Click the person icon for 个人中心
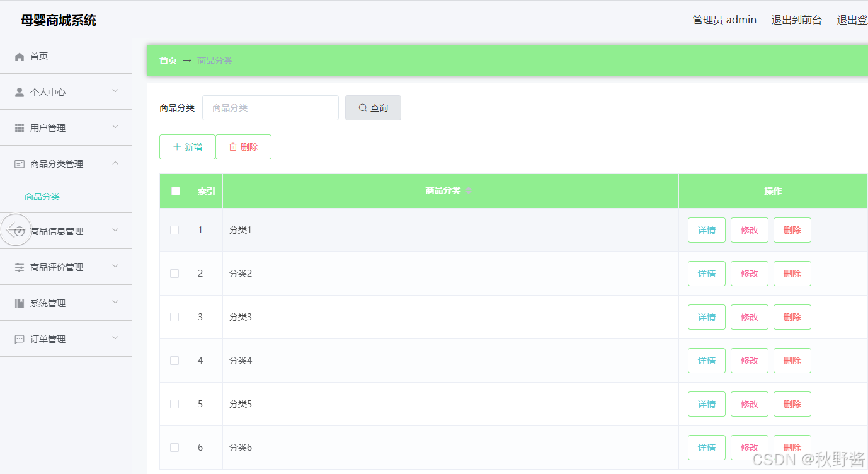This screenshot has width=868, height=474. pos(20,92)
